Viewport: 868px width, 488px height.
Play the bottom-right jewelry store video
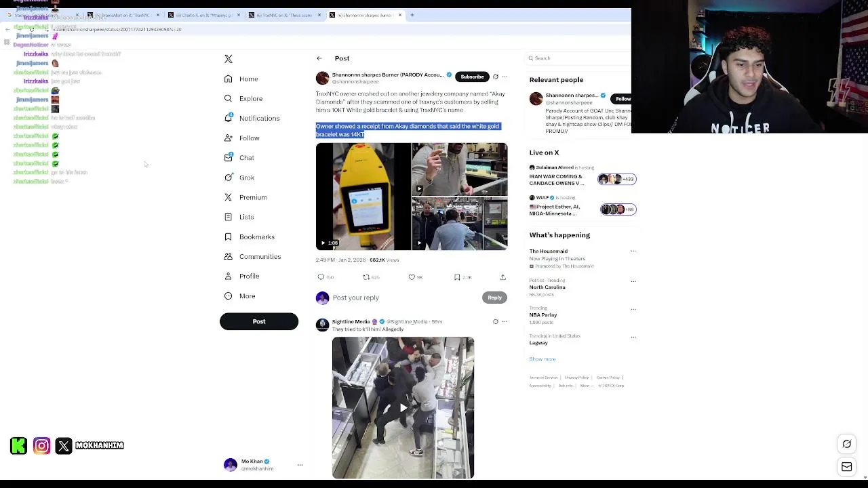(x=460, y=224)
